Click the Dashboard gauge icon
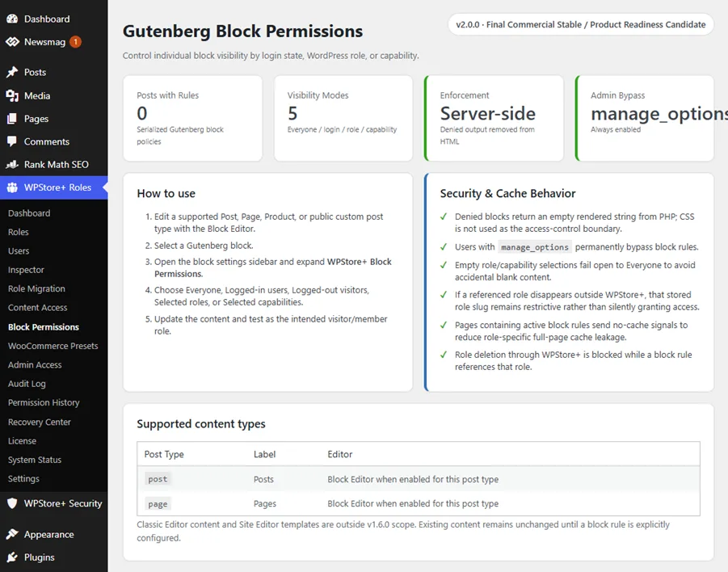Viewport: 728px width, 572px height. pos(12,19)
